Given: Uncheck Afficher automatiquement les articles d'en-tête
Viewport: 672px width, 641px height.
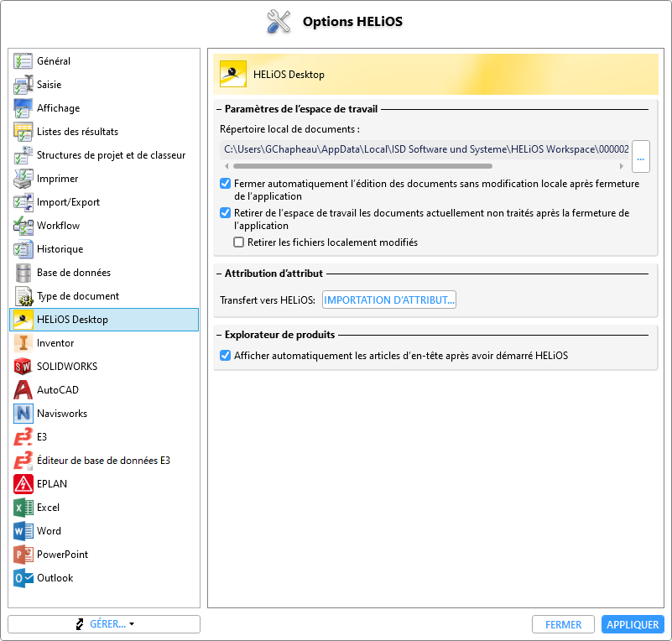Looking at the screenshot, I should [x=226, y=355].
